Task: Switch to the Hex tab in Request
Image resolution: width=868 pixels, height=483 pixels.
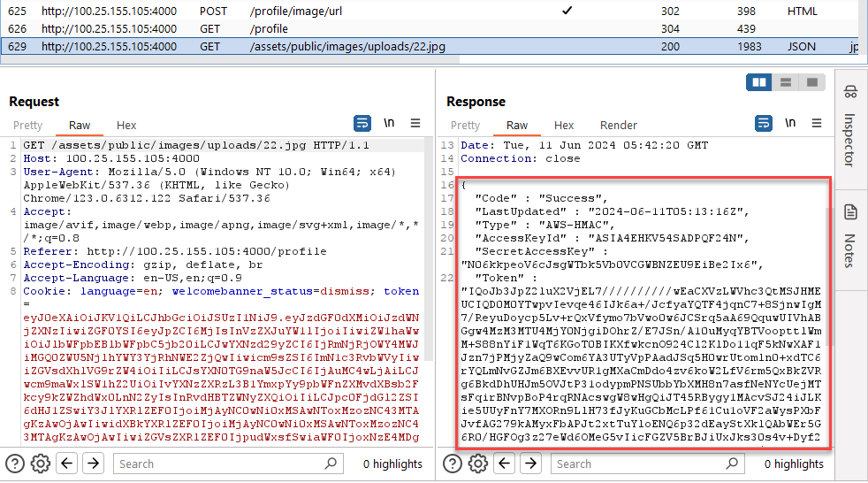Action: [x=126, y=126]
